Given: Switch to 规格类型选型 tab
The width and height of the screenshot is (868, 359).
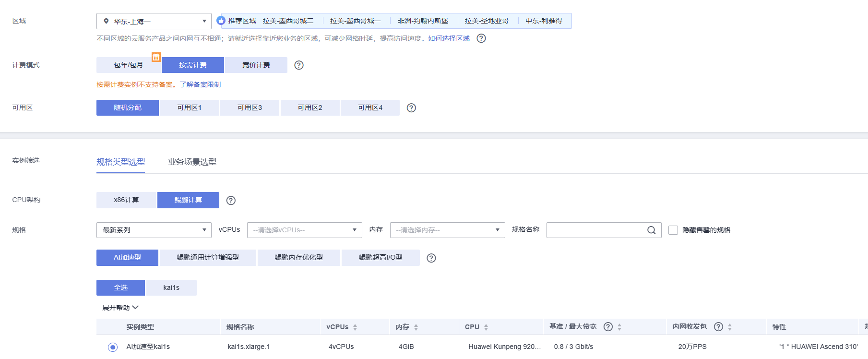Looking at the screenshot, I should (x=120, y=162).
